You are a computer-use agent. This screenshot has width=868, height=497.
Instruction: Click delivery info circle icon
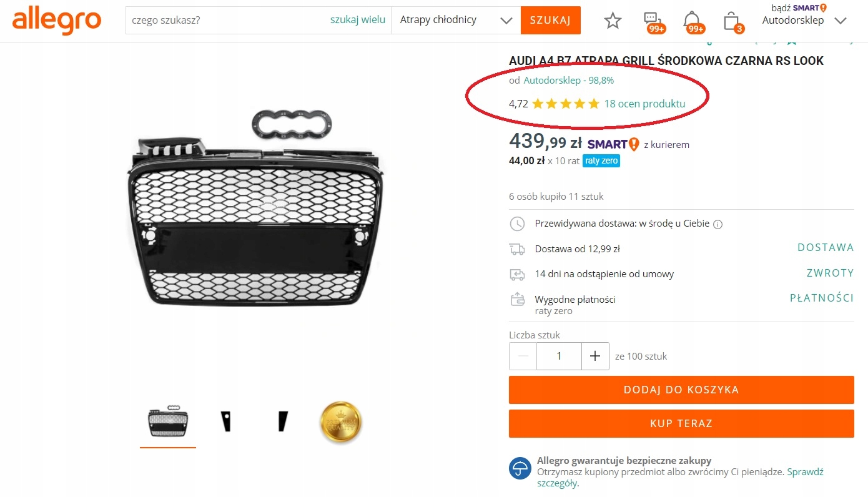[x=718, y=225]
